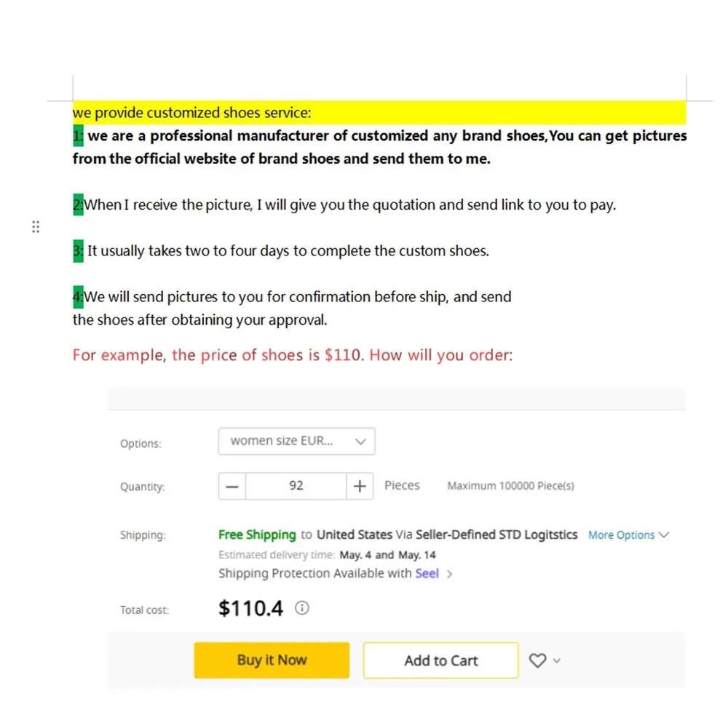Click the Seller-Defined STD Logistics text

click(x=496, y=535)
